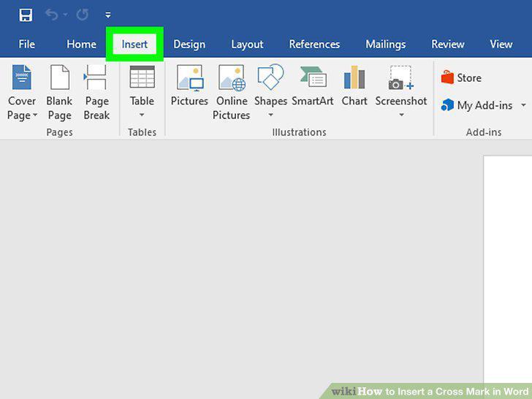Image resolution: width=532 pixels, height=399 pixels.
Task: Click inside the white document page
Action: [508, 269]
